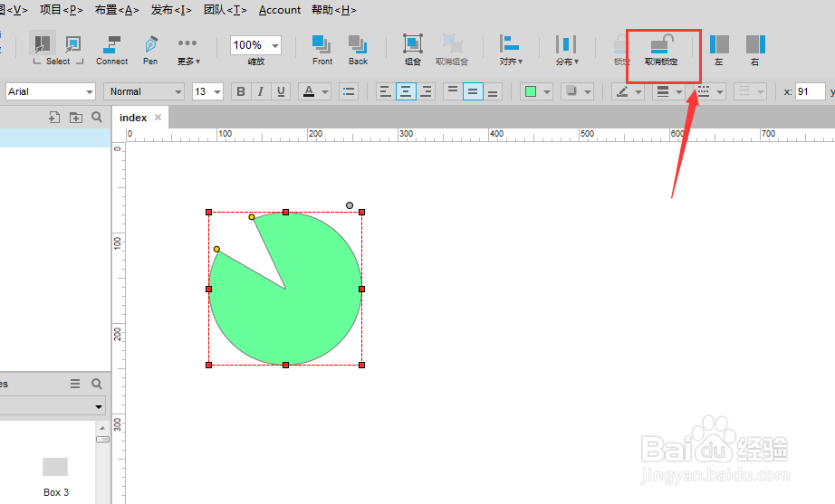Open the 发布 menu
The image size is (835, 504).
coord(171,10)
